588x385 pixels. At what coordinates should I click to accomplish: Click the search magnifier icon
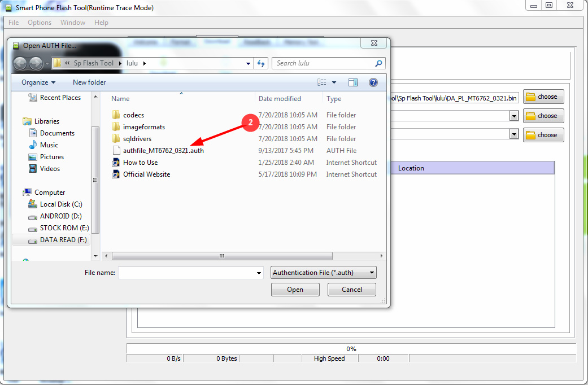[x=378, y=63]
